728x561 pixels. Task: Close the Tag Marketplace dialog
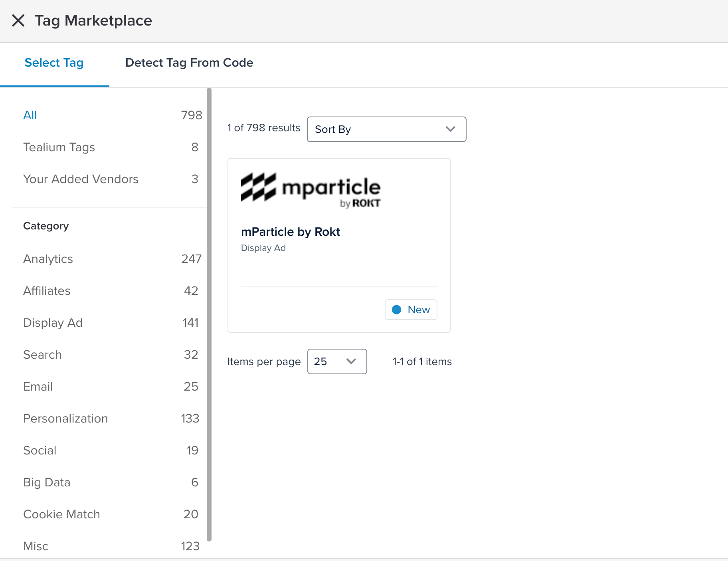coord(18,20)
